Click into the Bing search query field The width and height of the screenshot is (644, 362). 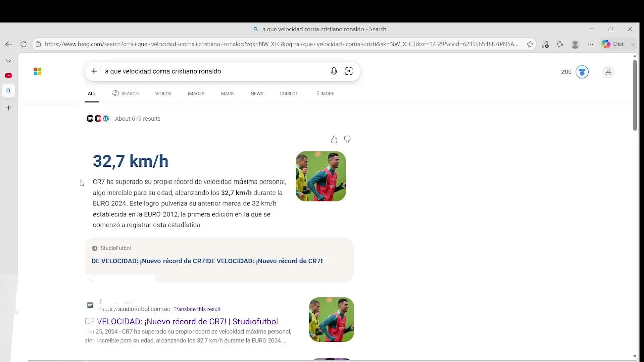(x=214, y=71)
